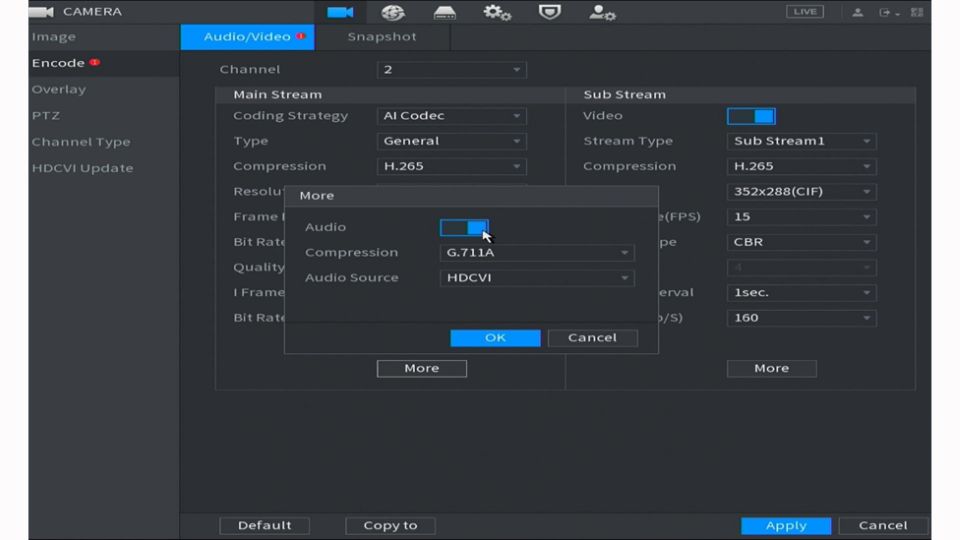
Task: Toggle the Audio switch in More dialog
Action: pos(464,228)
